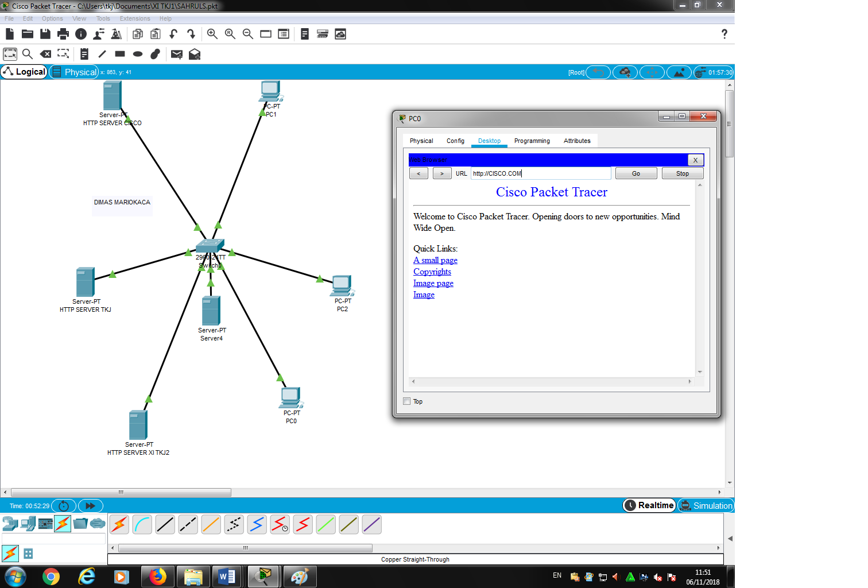868x588 pixels.
Task: Choose the Delete tool
Action: pos(45,54)
